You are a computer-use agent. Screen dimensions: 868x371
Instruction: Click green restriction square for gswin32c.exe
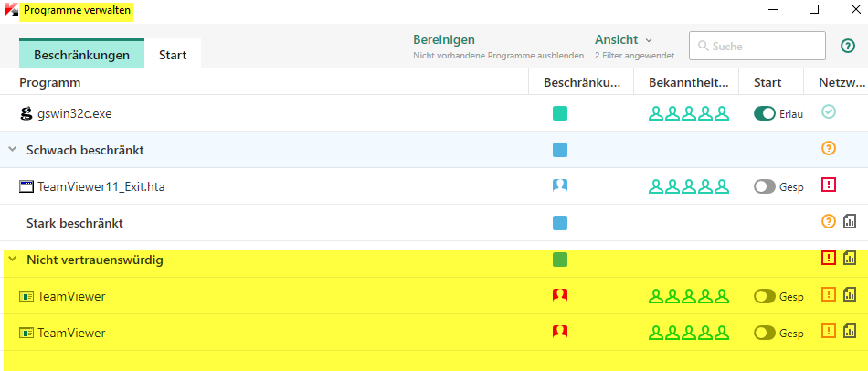coord(560,113)
